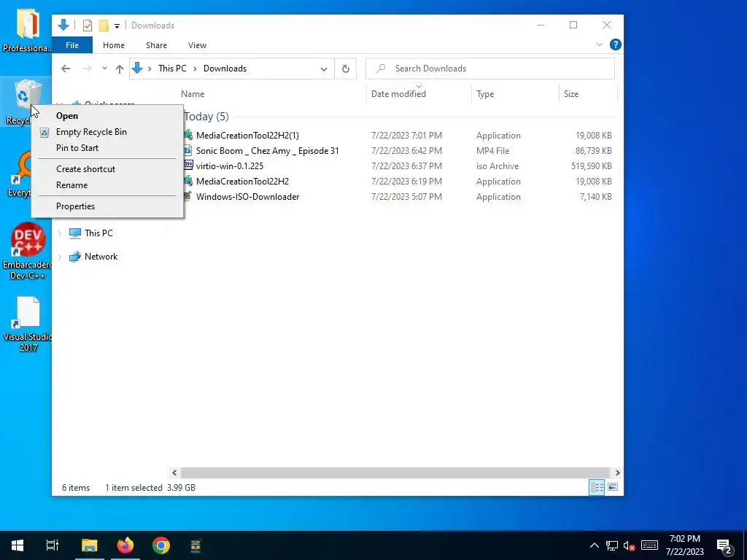Open Firefox from the taskbar

tap(125, 545)
